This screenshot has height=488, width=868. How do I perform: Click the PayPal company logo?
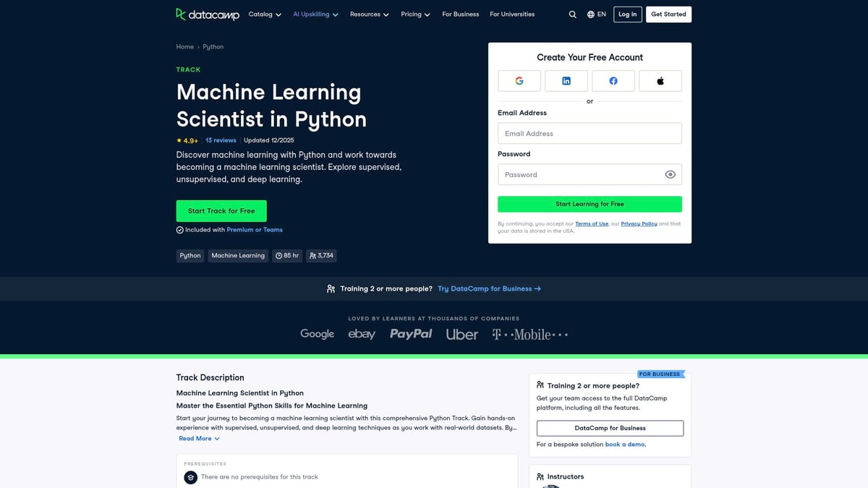click(411, 334)
